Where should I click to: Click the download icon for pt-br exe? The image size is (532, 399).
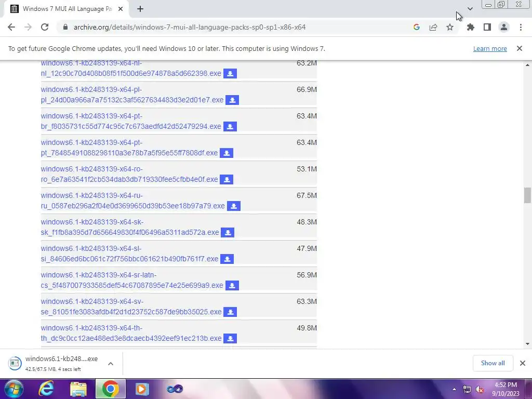230,127
